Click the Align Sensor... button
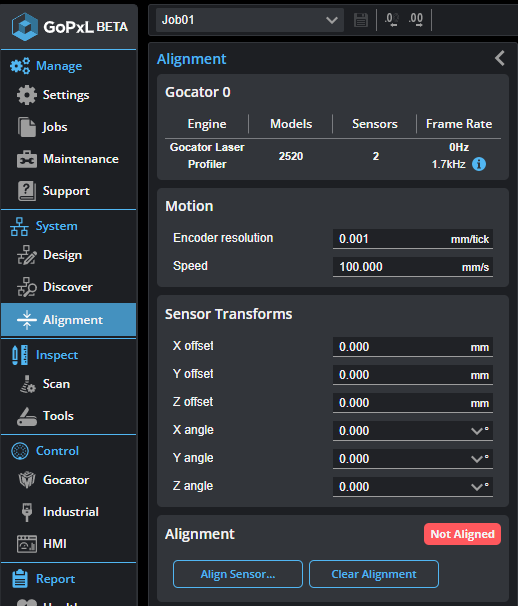 pyautogui.click(x=238, y=574)
